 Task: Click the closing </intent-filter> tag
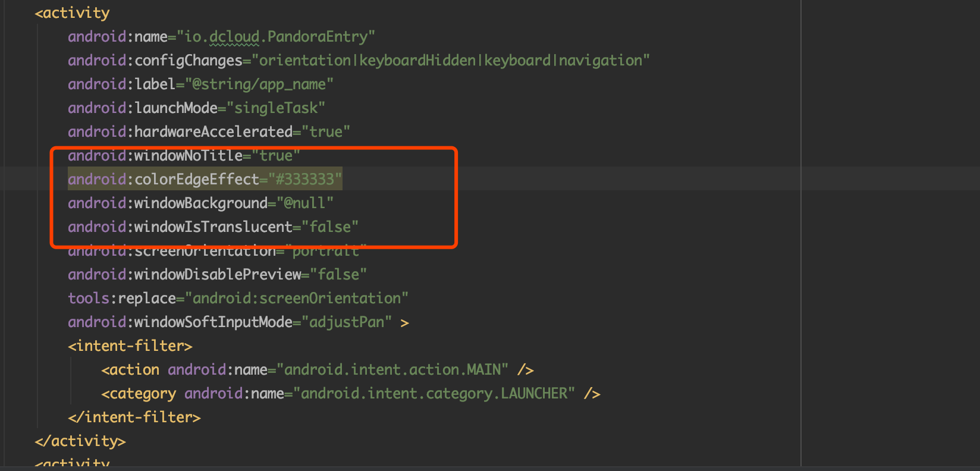point(134,417)
